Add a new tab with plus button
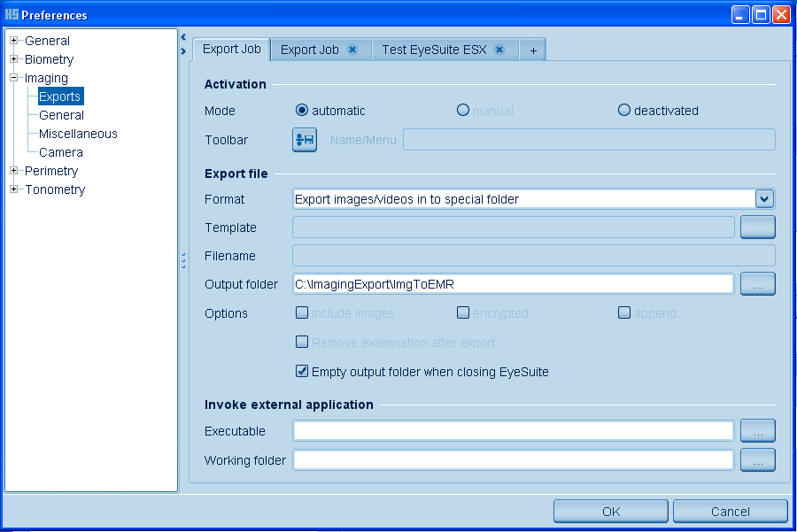 point(533,50)
